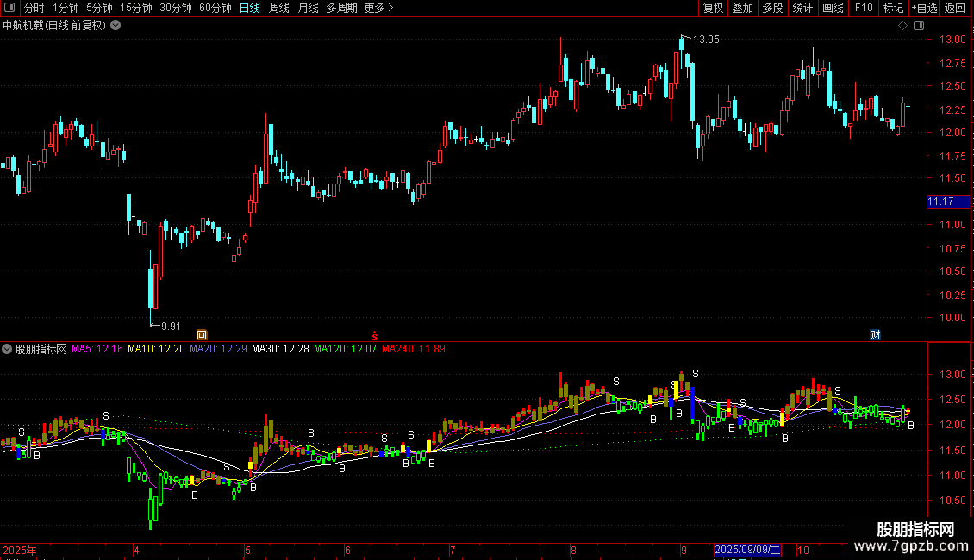
Task: Click the month 4 timeline marker
Action: tap(136, 550)
